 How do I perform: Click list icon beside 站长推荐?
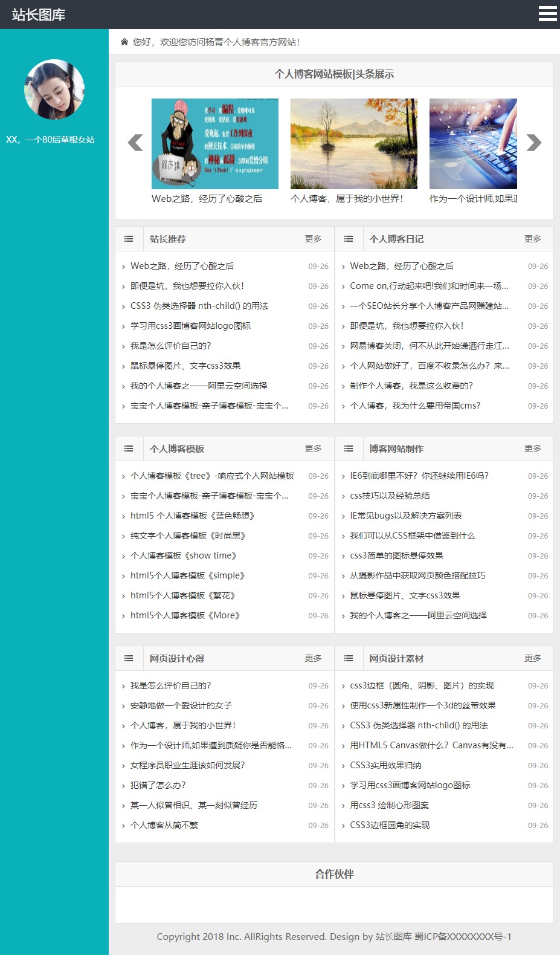[129, 239]
